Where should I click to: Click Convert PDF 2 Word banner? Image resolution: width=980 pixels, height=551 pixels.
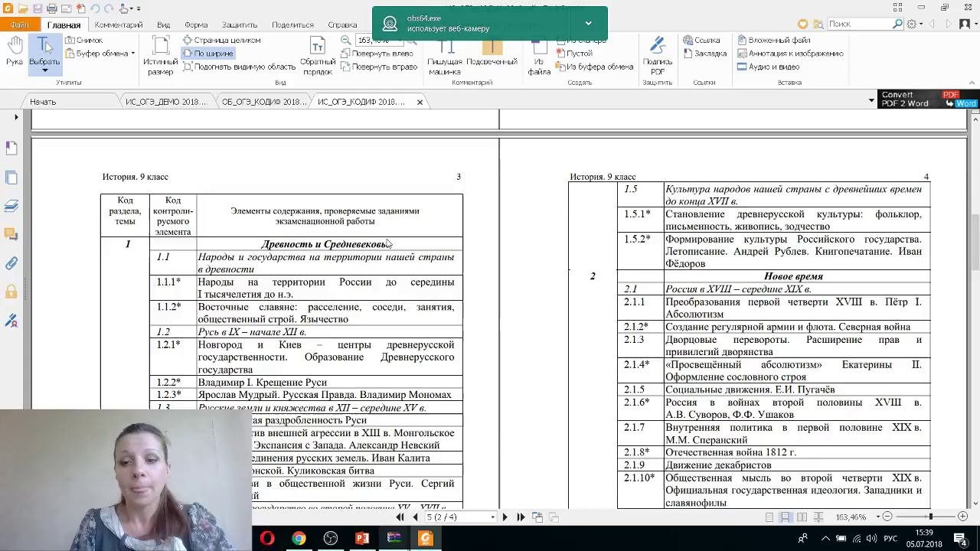(927, 99)
